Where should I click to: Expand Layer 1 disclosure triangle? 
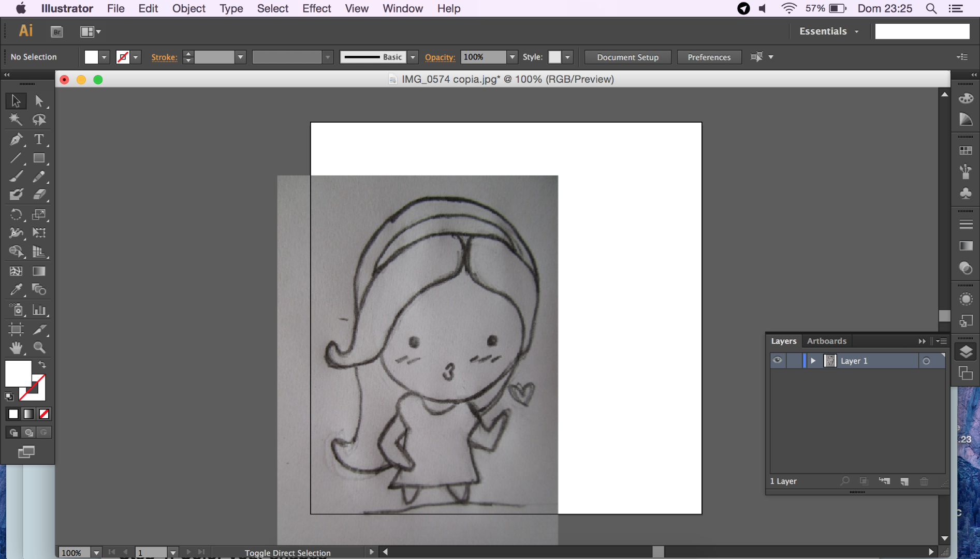point(813,361)
